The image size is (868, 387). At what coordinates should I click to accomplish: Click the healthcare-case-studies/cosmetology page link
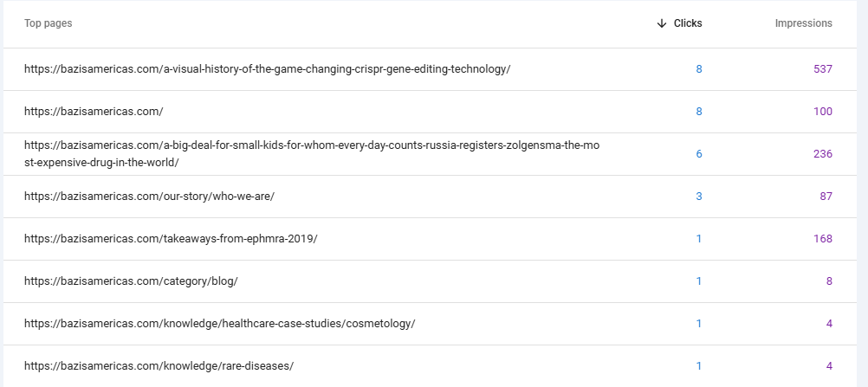(219, 323)
